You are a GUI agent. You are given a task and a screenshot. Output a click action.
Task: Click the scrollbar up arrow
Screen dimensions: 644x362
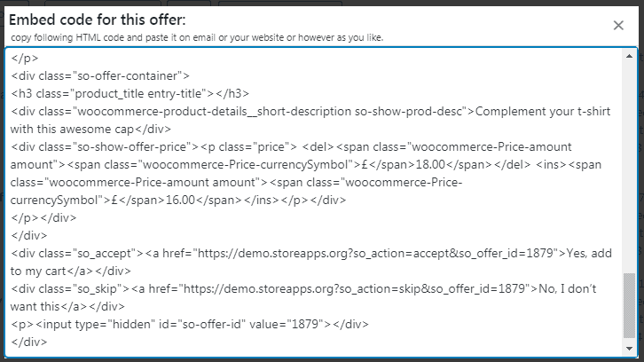629,56
